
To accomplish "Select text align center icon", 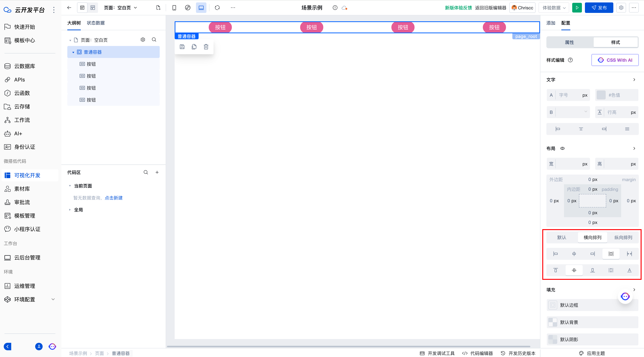I will pos(581,129).
